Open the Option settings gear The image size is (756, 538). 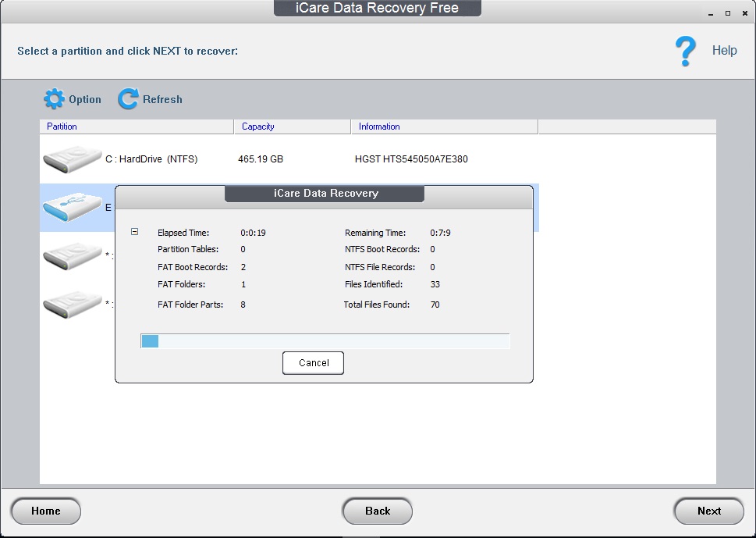[x=53, y=98]
